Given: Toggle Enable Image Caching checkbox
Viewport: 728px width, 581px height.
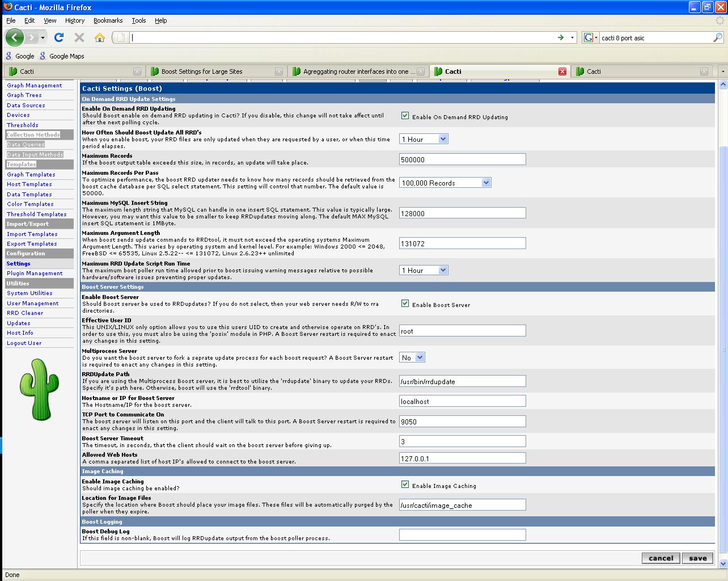Looking at the screenshot, I should tap(405, 485).
